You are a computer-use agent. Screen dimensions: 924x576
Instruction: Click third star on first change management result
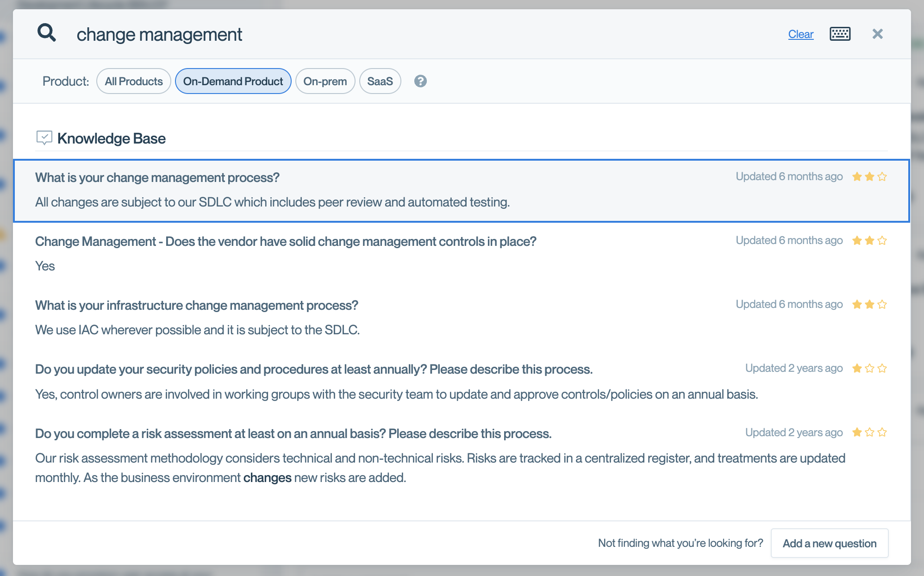point(882,177)
